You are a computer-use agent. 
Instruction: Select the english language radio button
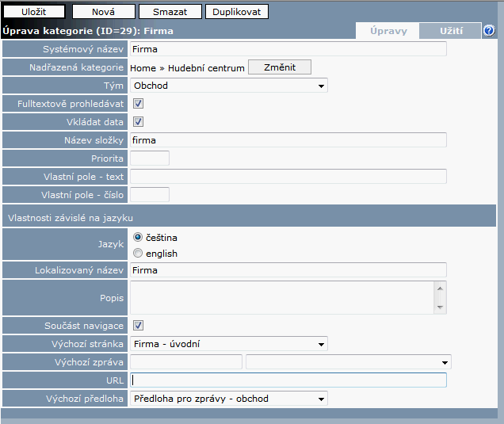pos(138,254)
